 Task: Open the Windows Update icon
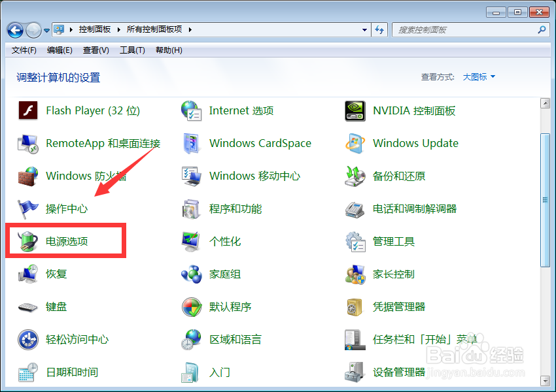(x=355, y=144)
